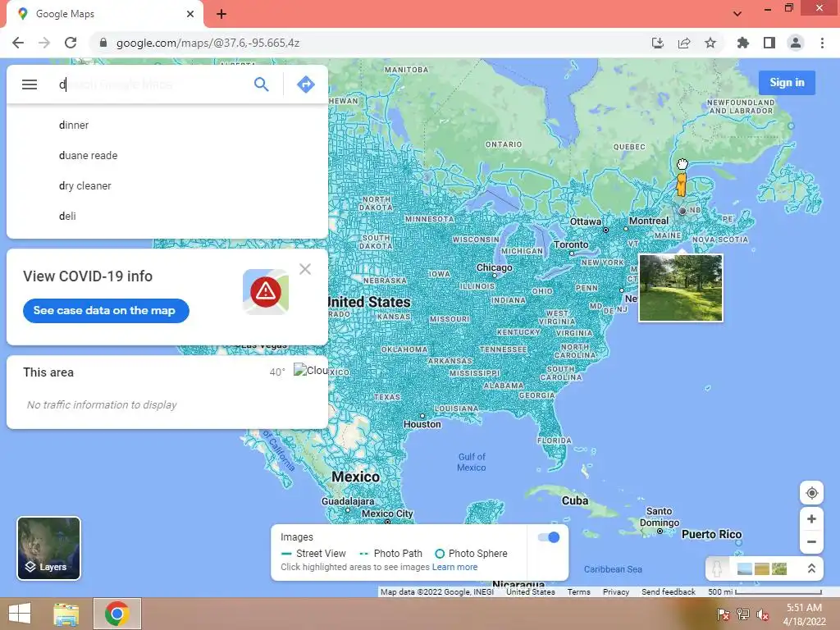Open the Layers satellite thumbnail
Viewport: 840px width, 630px height.
48,548
